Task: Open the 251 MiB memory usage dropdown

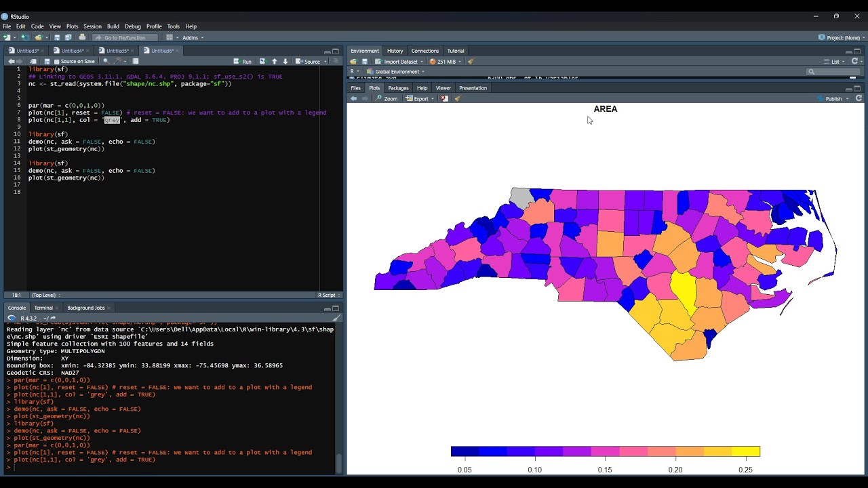Action: (x=446, y=61)
